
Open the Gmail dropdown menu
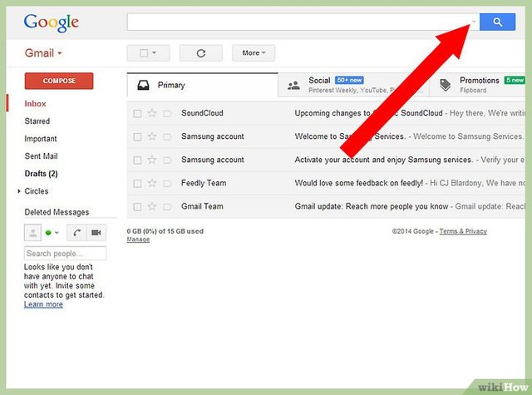click(x=43, y=53)
